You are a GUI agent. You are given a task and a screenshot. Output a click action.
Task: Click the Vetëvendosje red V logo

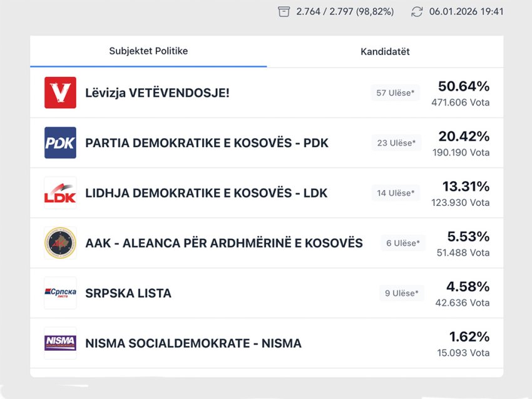(60, 93)
